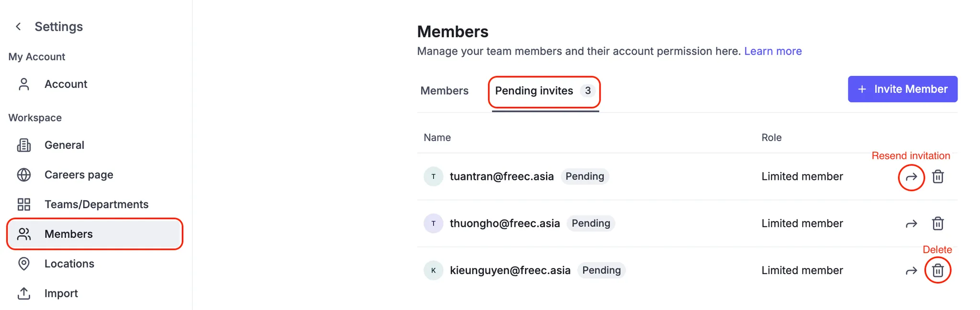Follow the Learn more link

coord(773,51)
